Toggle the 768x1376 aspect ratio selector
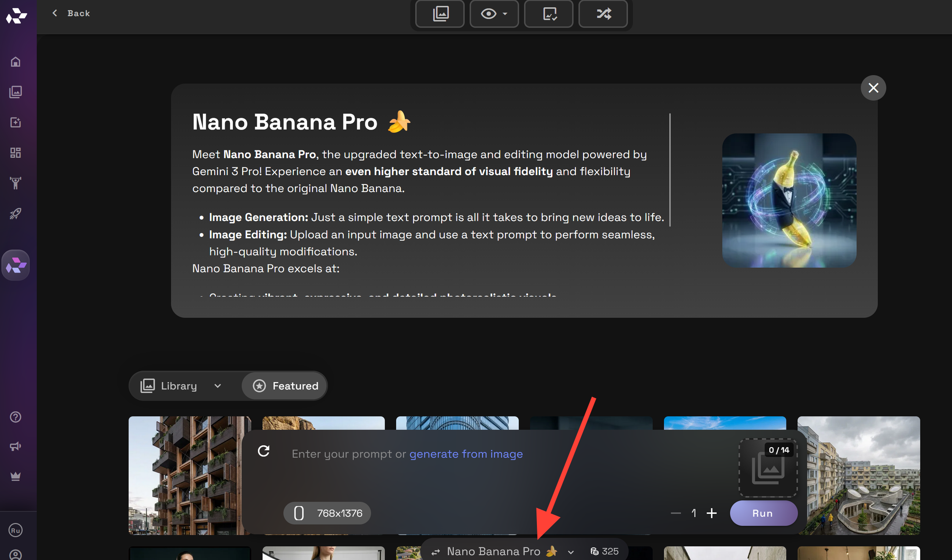 (x=327, y=513)
